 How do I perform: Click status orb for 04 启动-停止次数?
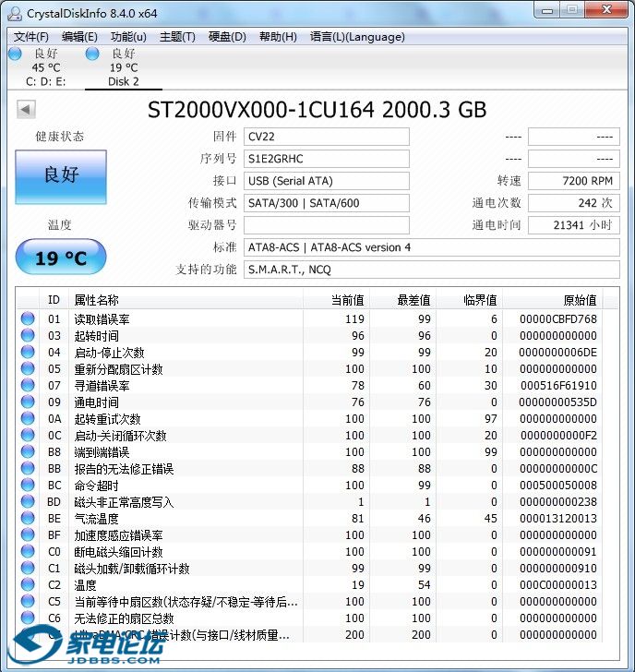point(28,352)
